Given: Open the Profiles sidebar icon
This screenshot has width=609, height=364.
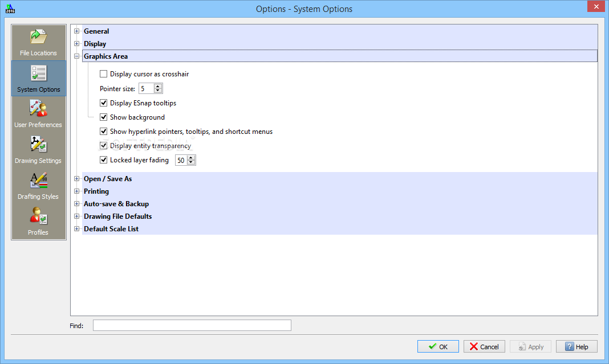Looking at the screenshot, I should click(x=38, y=222).
